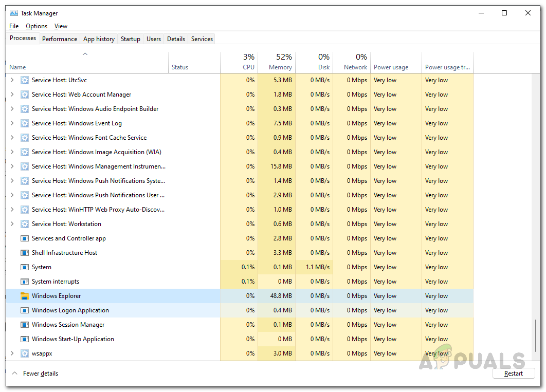The height and width of the screenshot is (392, 546).
Task: Expand the Service Host: Workstation group
Action: 12,224
